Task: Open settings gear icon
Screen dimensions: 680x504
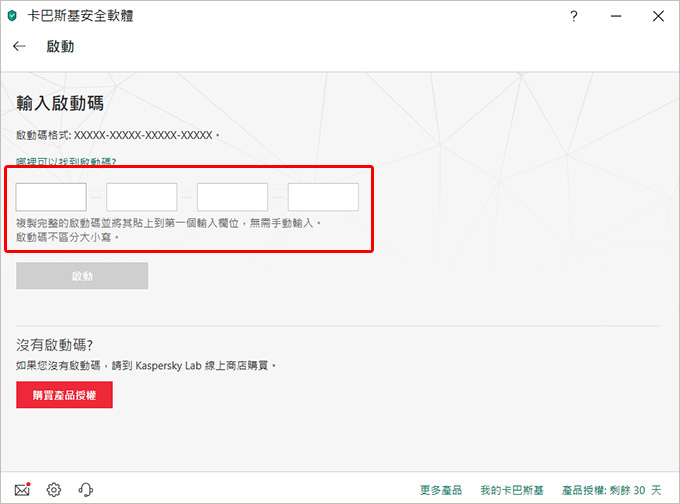Action: tap(54, 490)
